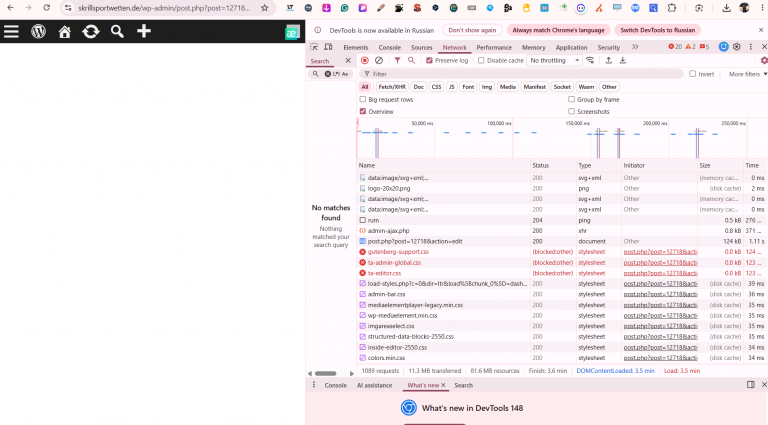Viewport: 768px width, 425px height.
Task: Open the Performance tab
Action: (x=494, y=47)
